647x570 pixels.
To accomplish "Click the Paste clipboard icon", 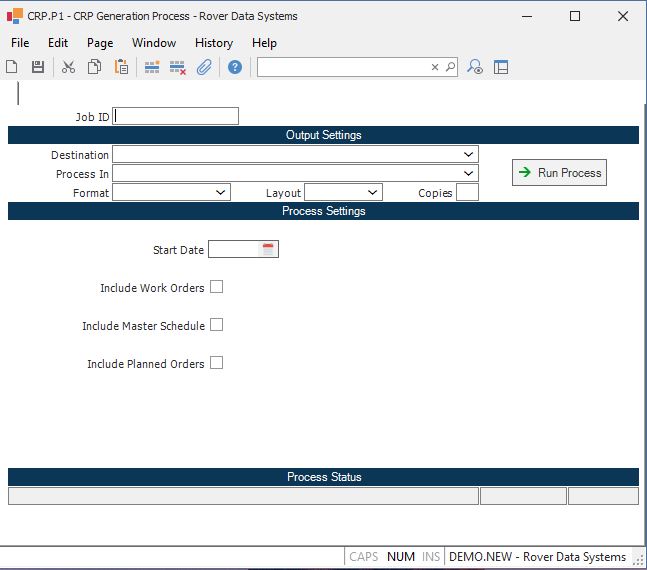I will (121, 67).
